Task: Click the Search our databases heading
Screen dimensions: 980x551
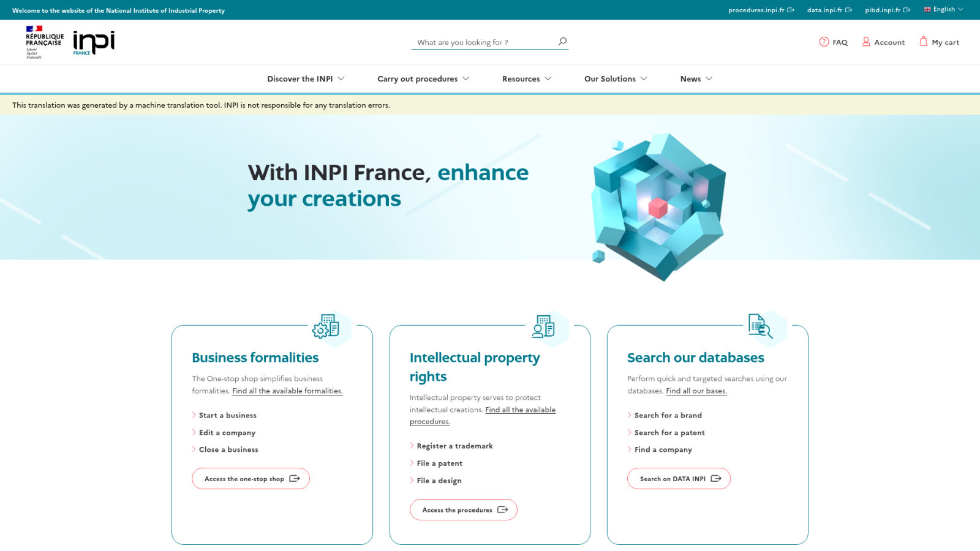Action: point(696,358)
